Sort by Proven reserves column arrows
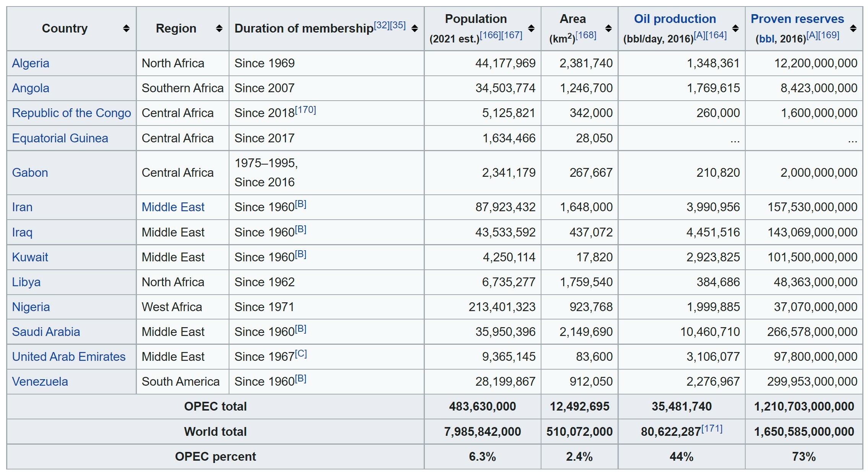The width and height of the screenshot is (868, 476). (x=853, y=28)
